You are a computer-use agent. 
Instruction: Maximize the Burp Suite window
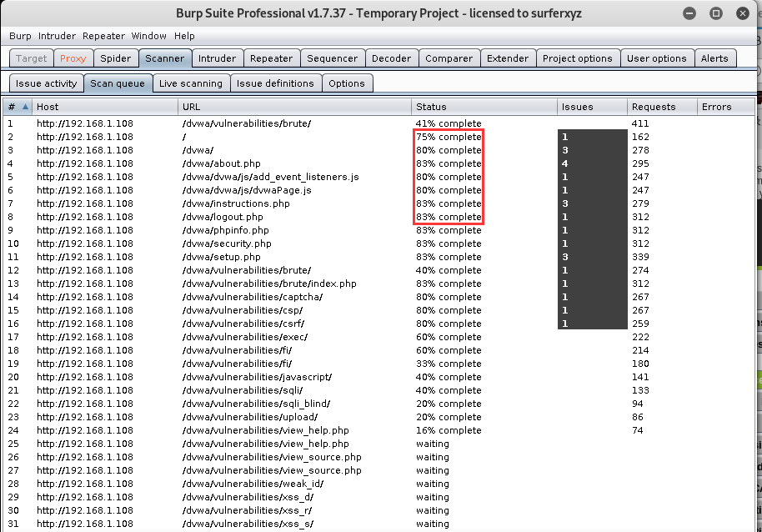coord(716,13)
